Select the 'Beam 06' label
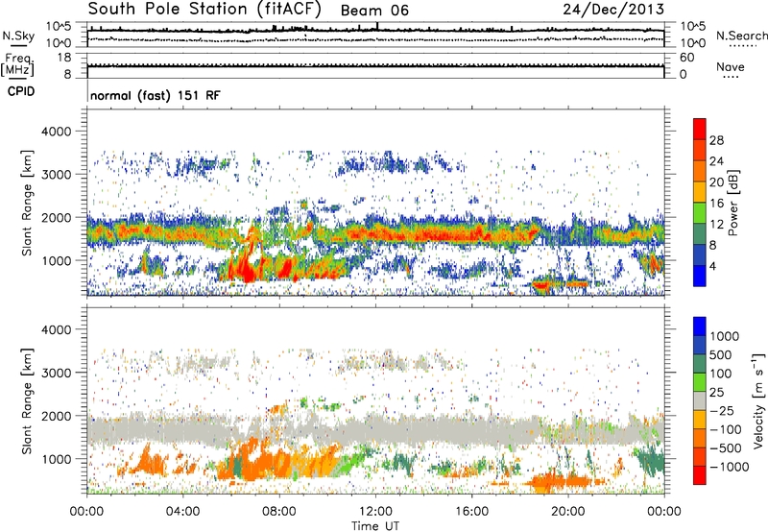The height and width of the screenshot is (532, 768). [x=374, y=11]
